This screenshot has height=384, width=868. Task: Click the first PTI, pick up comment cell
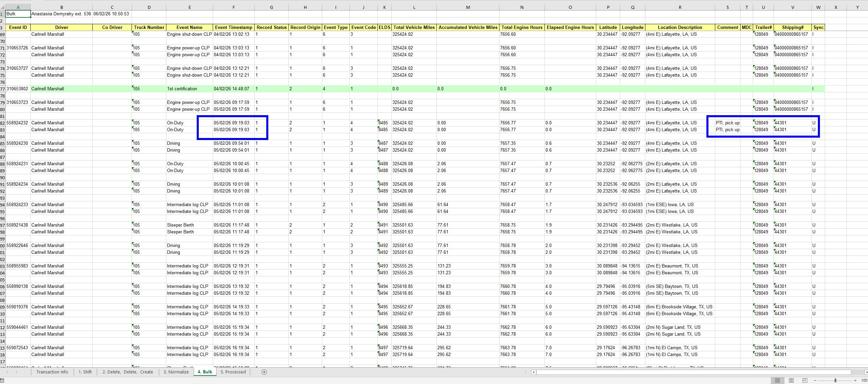728,123
